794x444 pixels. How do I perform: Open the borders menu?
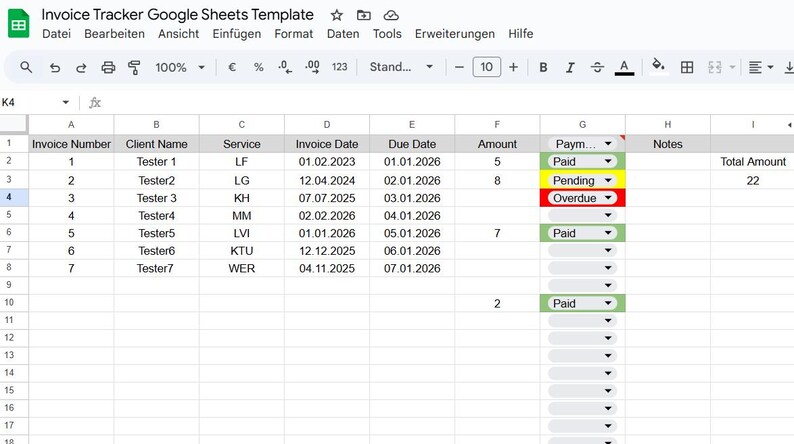pyautogui.click(x=687, y=67)
